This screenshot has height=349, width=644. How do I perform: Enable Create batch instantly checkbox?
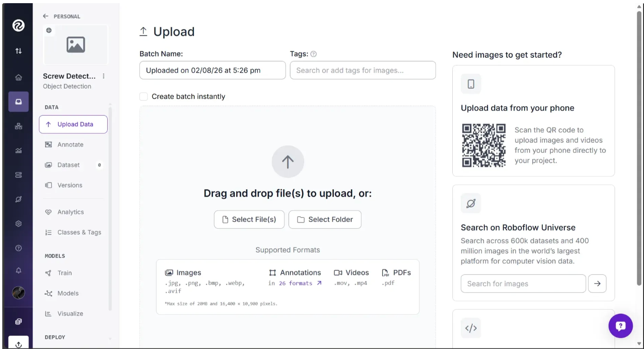(x=144, y=96)
